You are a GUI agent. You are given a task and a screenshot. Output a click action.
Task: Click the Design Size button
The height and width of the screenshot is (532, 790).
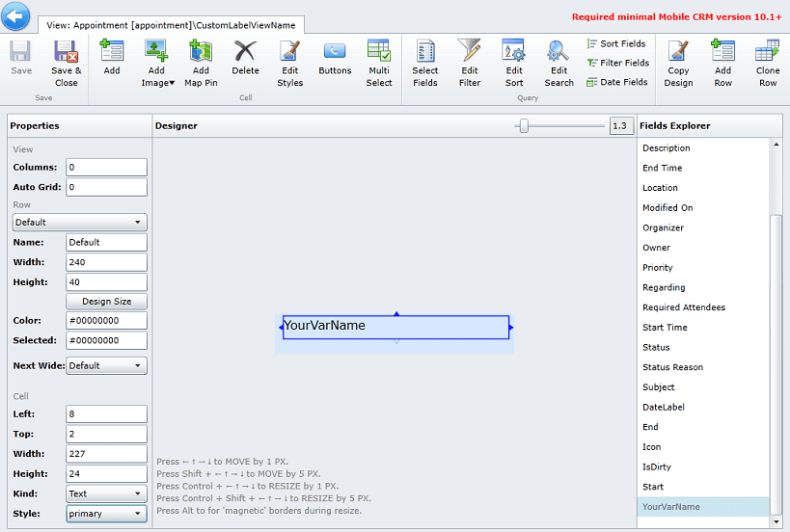pyautogui.click(x=106, y=301)
